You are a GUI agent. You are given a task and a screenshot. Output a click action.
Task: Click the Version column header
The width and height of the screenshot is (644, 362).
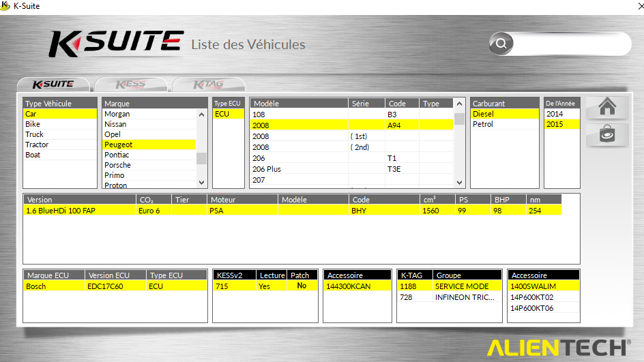(80, 200)
